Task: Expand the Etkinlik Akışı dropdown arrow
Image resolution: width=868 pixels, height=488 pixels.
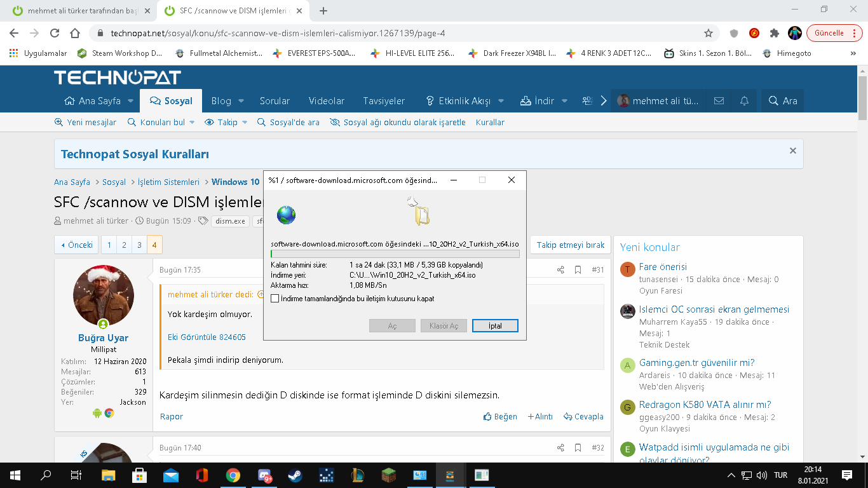Action: (501, 101)
